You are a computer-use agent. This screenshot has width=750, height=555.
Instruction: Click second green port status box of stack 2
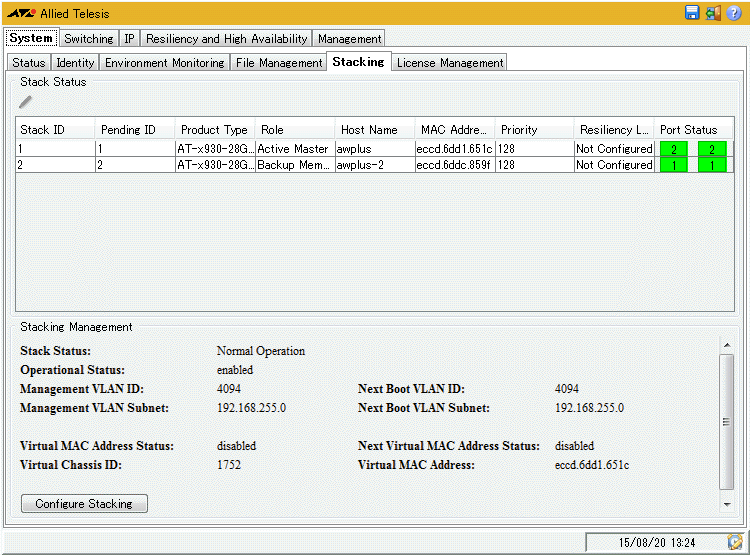(711, 165)
